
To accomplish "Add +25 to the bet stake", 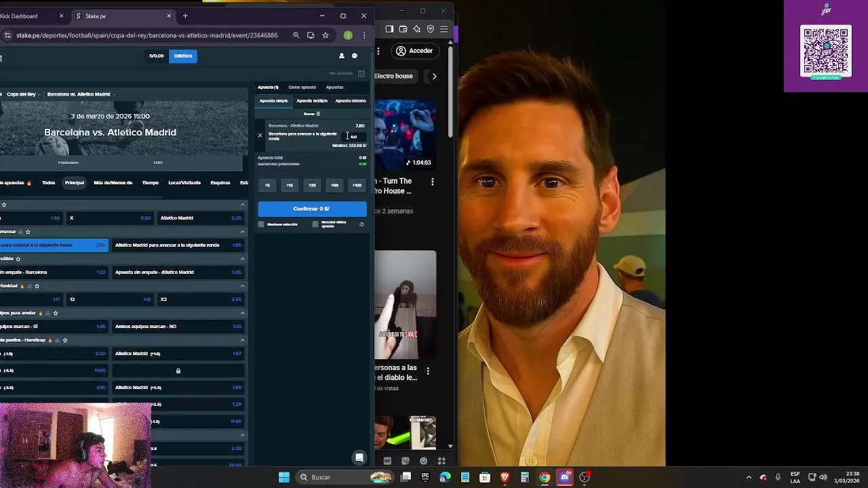I will click(x=312, y=185).
